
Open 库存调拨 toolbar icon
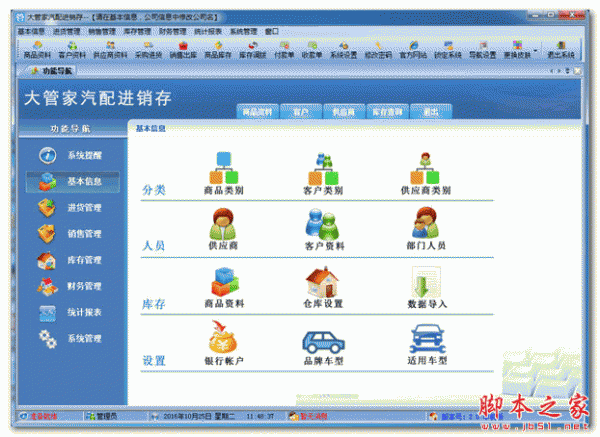click(253, 51)
